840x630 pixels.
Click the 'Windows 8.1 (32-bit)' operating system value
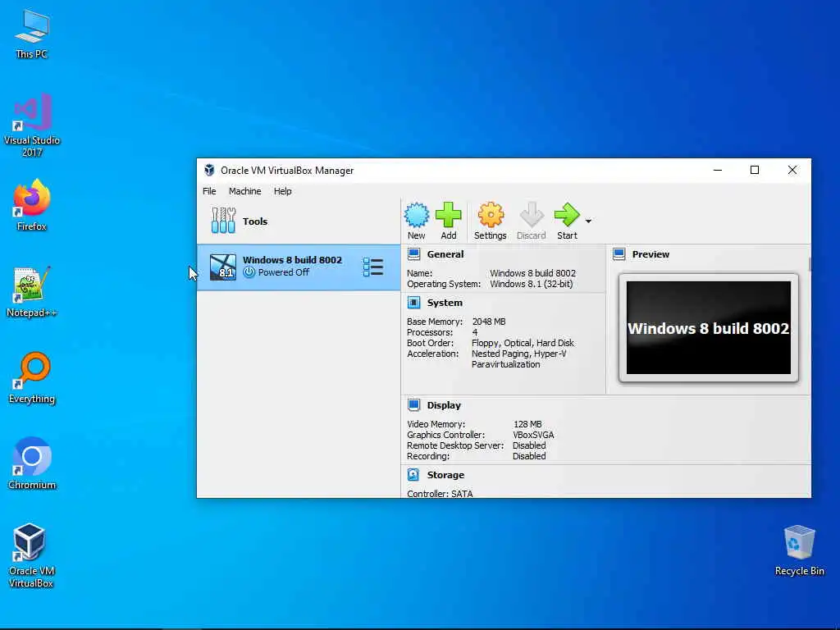[532, 284]
